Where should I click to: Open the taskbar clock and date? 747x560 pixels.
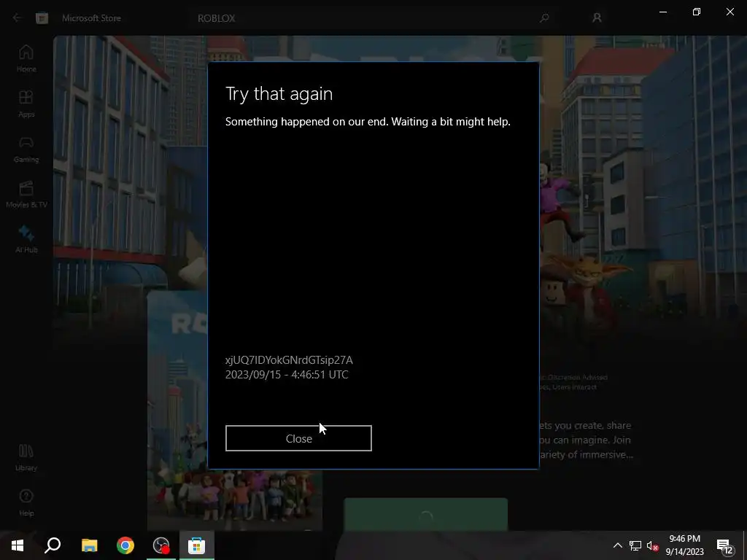click(x=684, y=545)
